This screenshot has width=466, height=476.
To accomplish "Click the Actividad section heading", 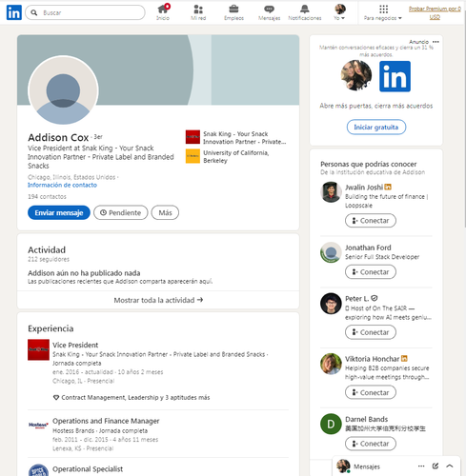I will [47, 250].
